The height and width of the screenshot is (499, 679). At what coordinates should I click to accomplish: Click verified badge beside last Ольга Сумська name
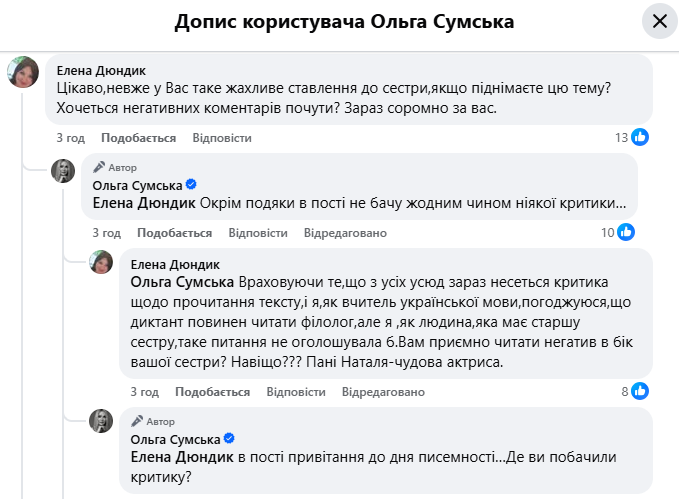229,439
